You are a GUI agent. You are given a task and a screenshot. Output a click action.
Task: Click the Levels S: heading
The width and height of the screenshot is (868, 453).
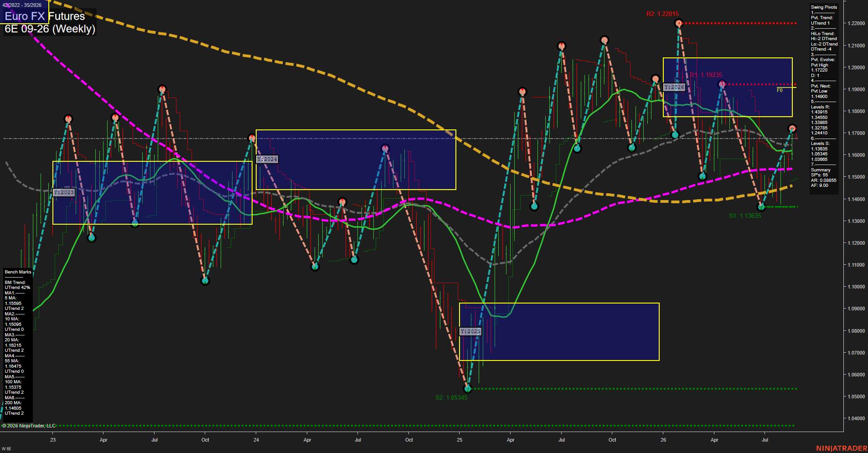coord(820,144)
